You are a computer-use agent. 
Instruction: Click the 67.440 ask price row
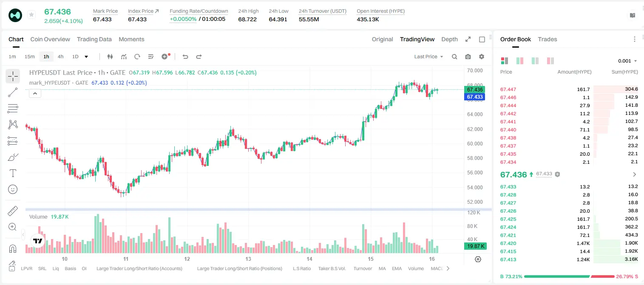[569, 130]
